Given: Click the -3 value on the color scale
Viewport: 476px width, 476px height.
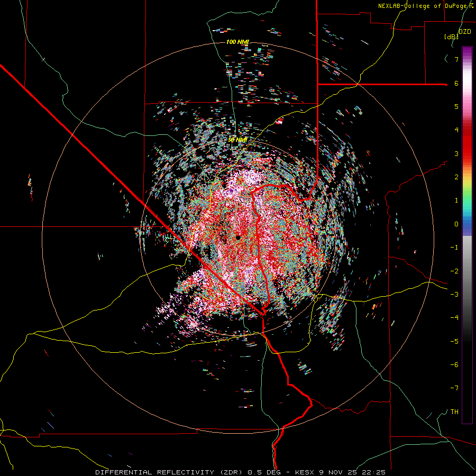Looking at the screenshot, I should [454, 295].
